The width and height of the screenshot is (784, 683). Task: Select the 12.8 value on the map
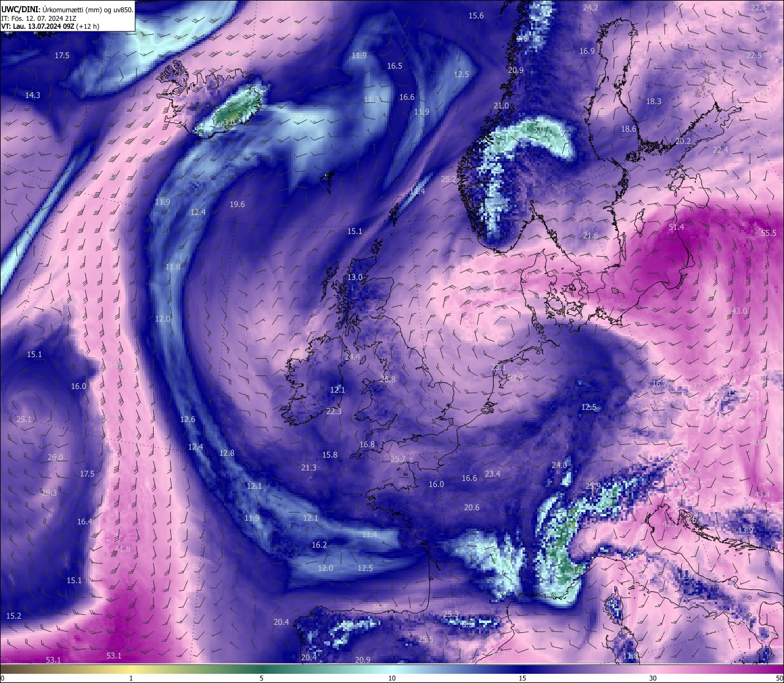click(227, 453)
